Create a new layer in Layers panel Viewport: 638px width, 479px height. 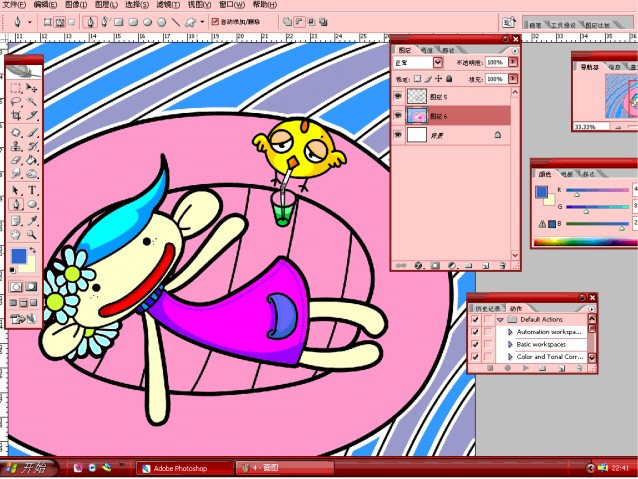pyautogui.click(x=485, y=266)
